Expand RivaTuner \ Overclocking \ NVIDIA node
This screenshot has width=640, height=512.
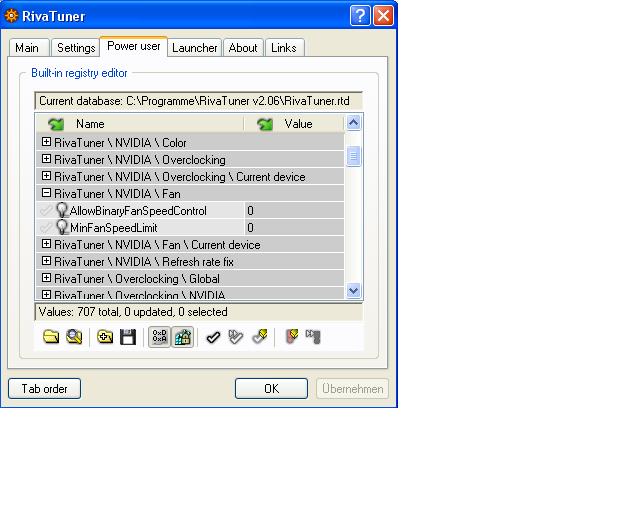click(x=47, y=294)
